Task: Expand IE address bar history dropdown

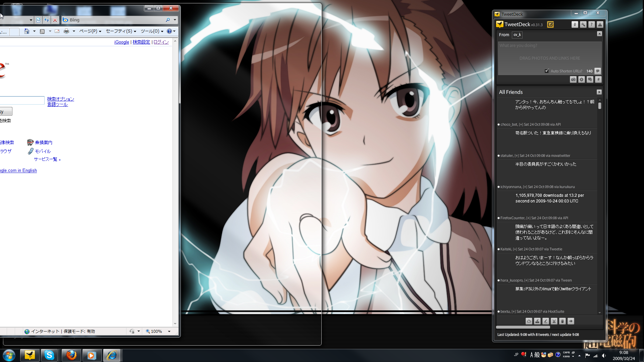Action: click(31, 20)
